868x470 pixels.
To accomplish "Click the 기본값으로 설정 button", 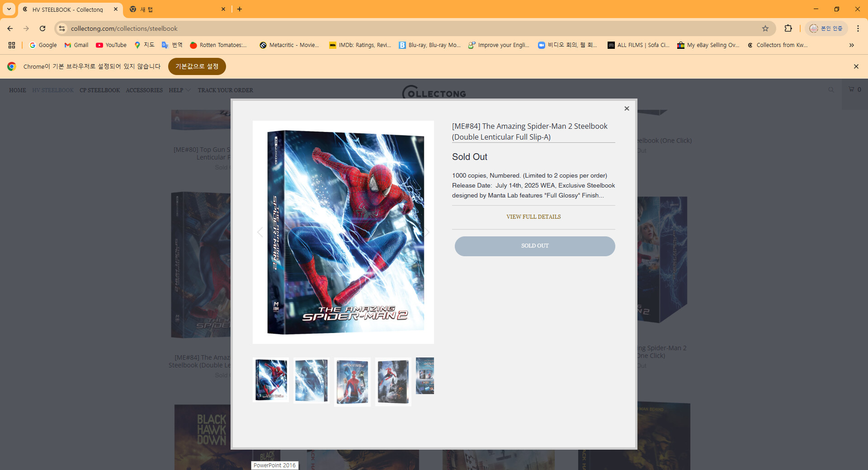I will 197,66.
